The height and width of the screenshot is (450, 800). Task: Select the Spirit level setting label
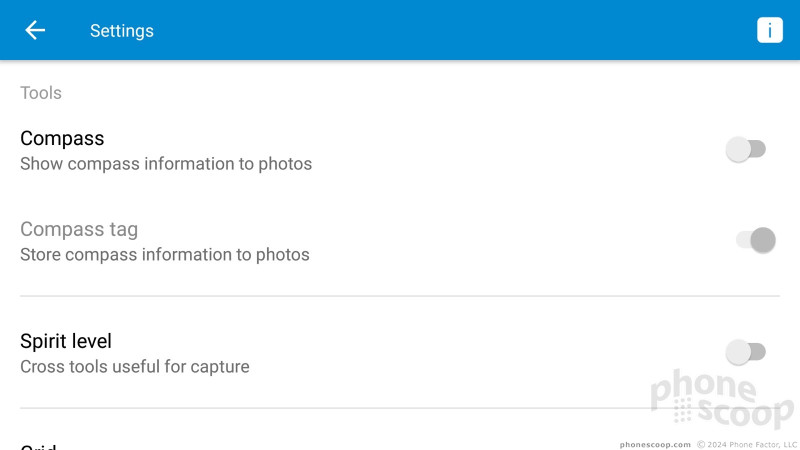tap(66, 341)
